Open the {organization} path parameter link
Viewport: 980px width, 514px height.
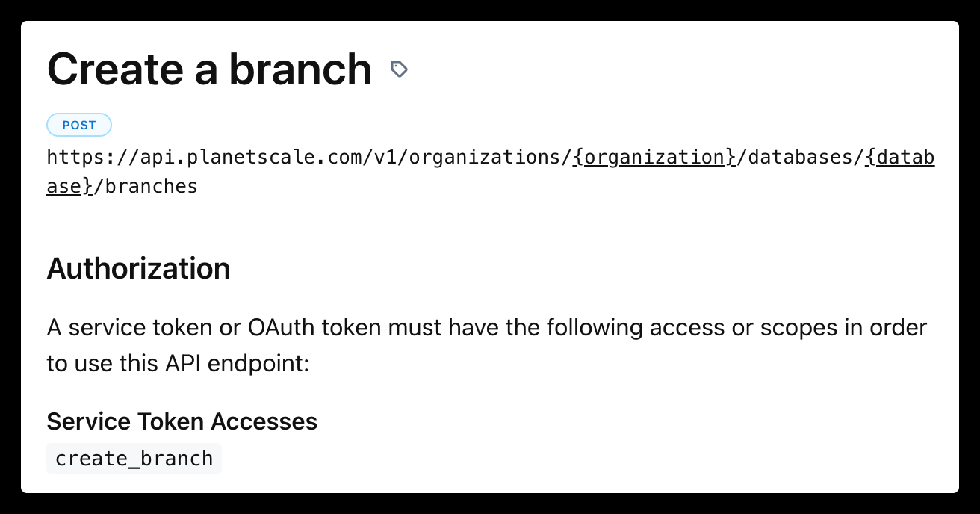[x=654, y=157]
